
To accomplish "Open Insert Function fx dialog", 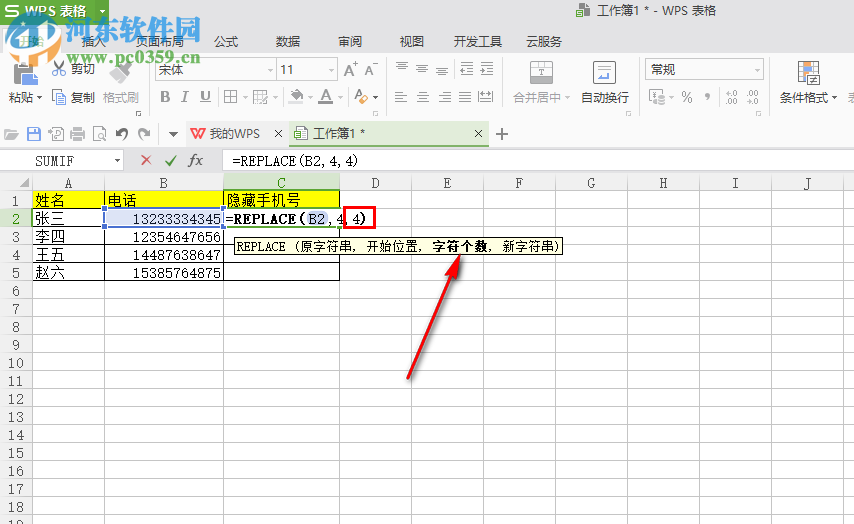I will tap(196, 160).
